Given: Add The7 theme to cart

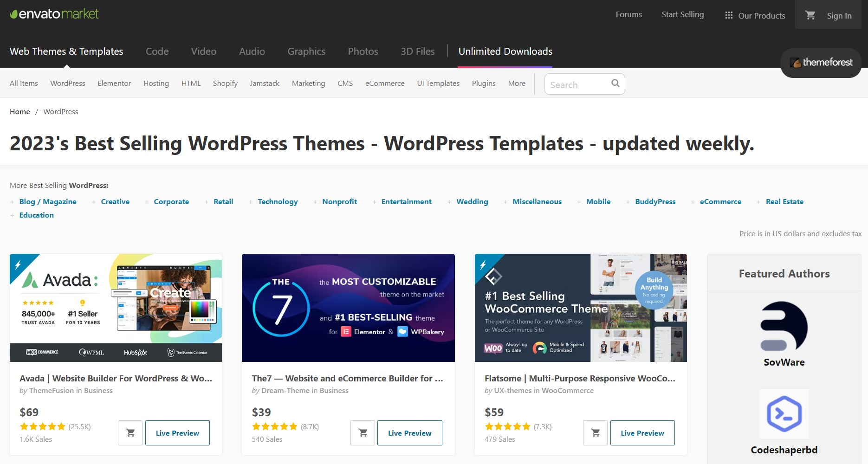Looking at the screenshot, I should (x=363, y=433).
